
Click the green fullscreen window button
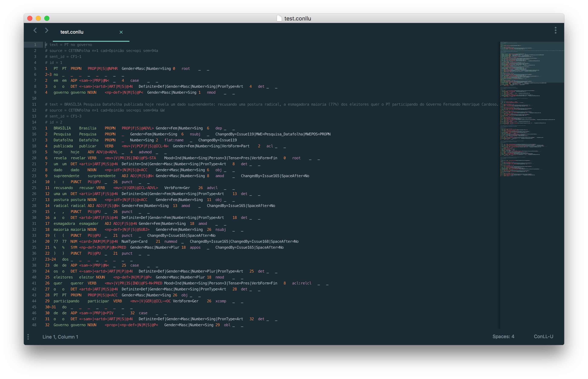pyautogui.click(x=47, y=19)
